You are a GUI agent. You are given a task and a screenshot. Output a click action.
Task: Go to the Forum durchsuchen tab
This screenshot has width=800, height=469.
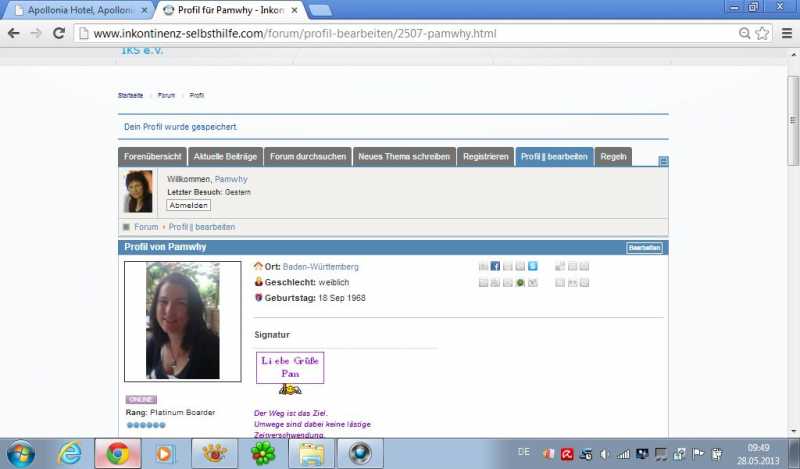(308, 157)
